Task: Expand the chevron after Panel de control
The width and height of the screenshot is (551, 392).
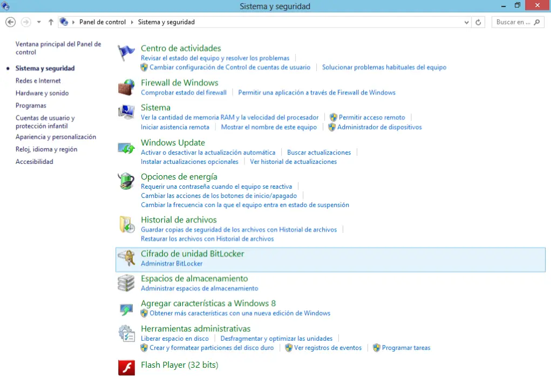Action: [132, 22]
